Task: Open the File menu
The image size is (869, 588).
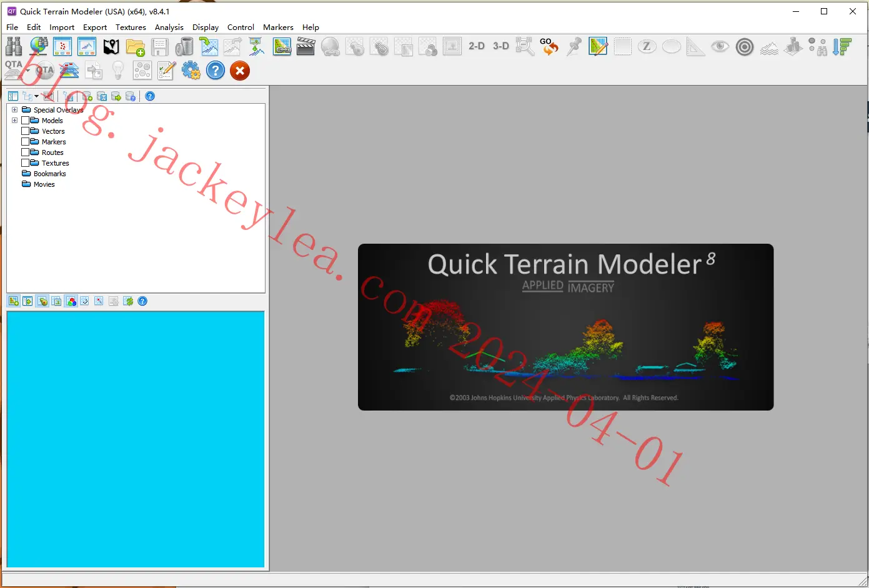Action: pyautogui.click(x=12, y=27)
